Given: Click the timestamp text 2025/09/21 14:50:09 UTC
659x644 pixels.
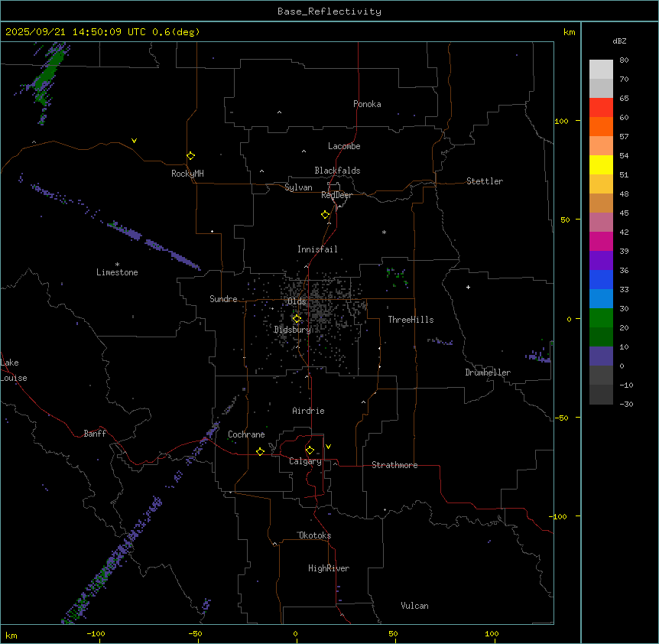Looking at the screenshot, I should (76, 32).
